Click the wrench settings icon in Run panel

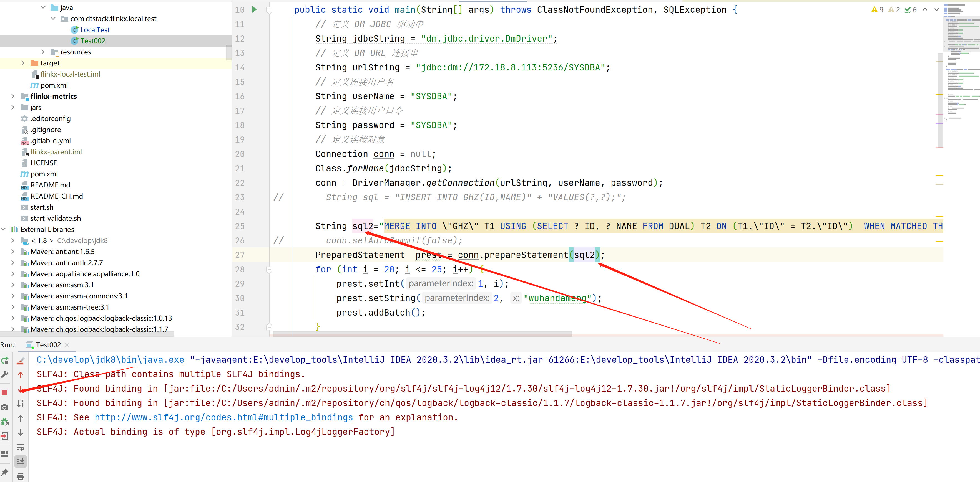tap(4, 374)
